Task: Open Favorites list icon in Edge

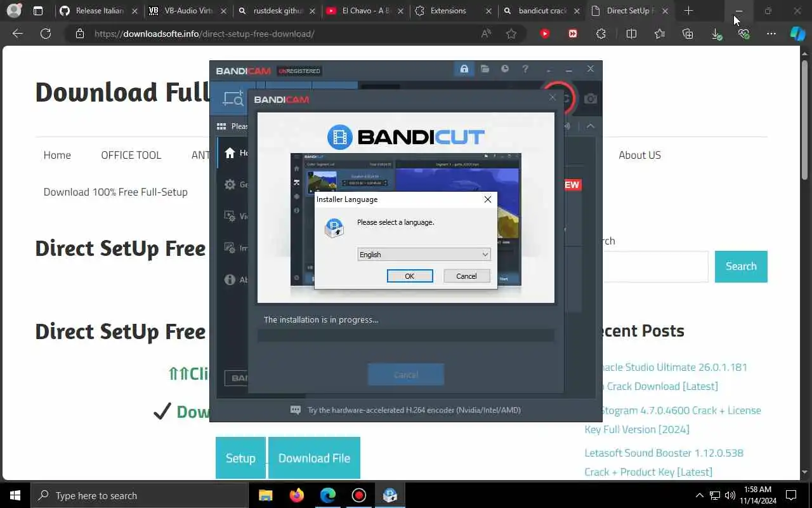Action: [x=660, y=34]
